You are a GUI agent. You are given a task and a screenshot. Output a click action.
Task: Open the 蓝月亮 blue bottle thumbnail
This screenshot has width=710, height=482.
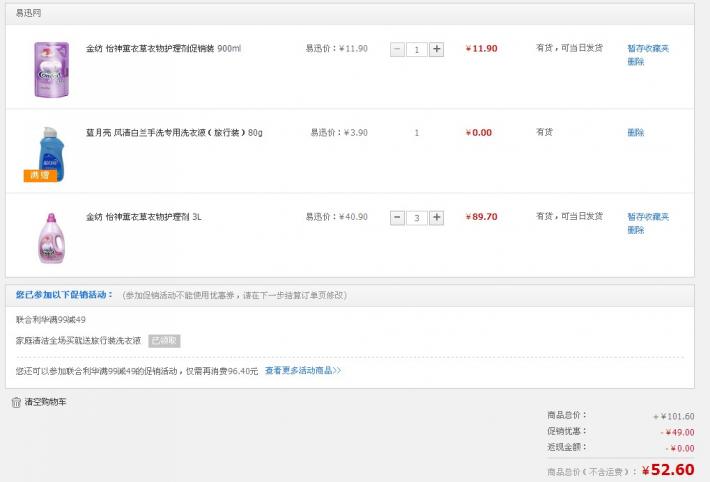(51, 150)
